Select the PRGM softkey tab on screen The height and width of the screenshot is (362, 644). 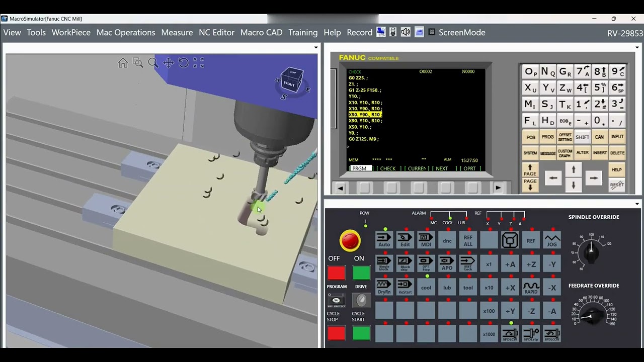coord(360,168)
